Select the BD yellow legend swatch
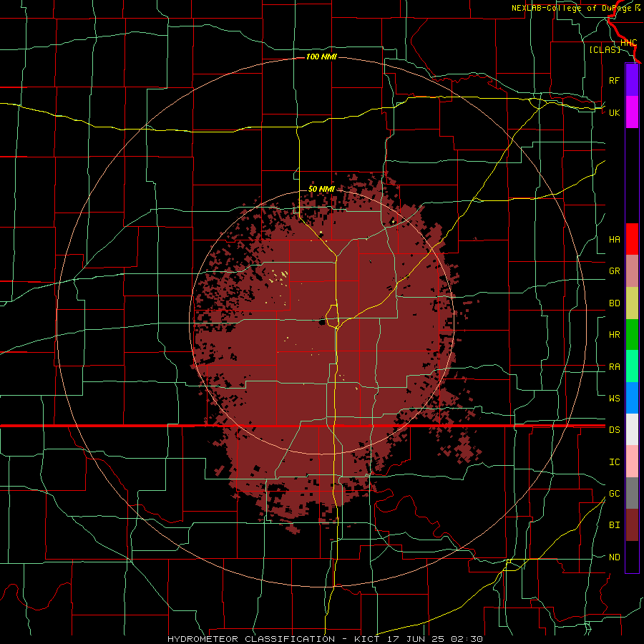 [x=632, y=303]
